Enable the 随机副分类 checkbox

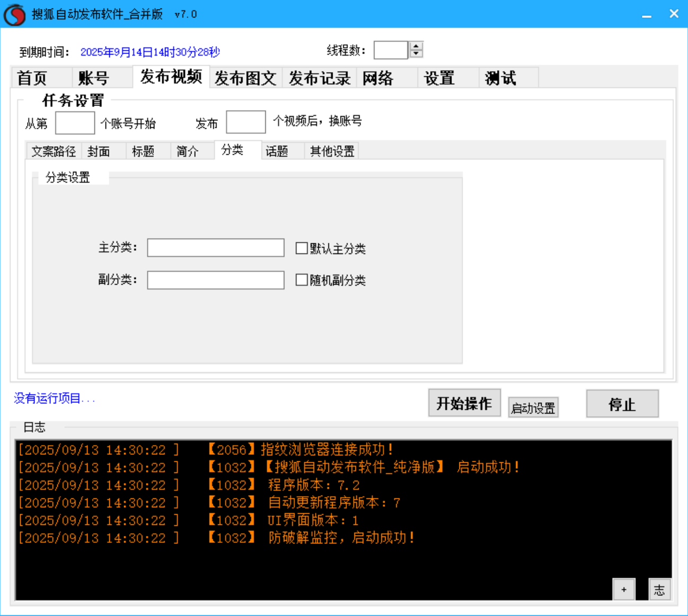(x=301, y=279)
